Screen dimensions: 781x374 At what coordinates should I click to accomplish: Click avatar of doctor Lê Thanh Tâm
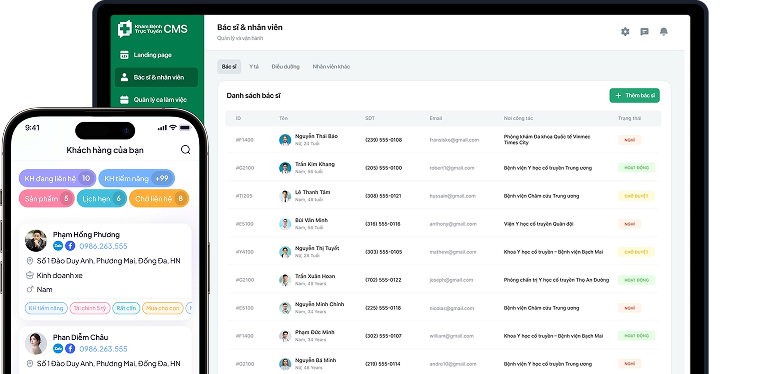[x=285, y=196]
